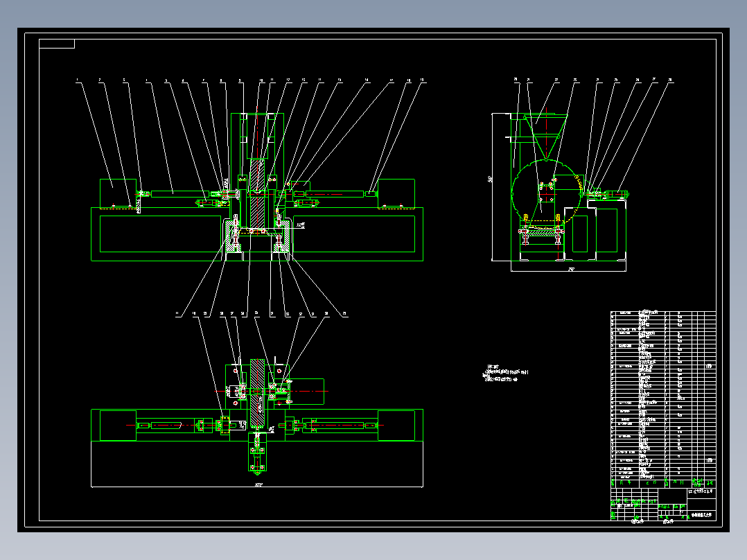This screenshot has height=560, width=747.
Task: Click the tall central housing in front view
Action: (257, 170)
